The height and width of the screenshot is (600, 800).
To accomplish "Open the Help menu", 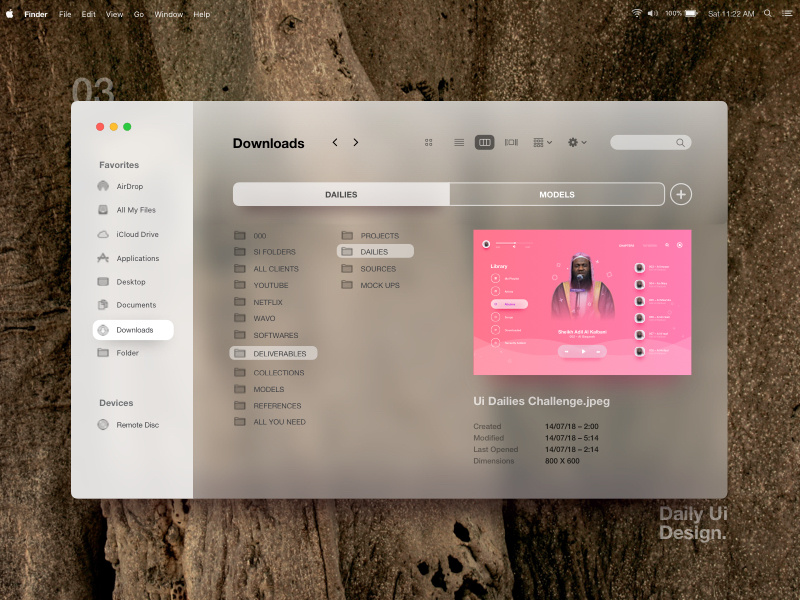I will [x=202, y=14].
